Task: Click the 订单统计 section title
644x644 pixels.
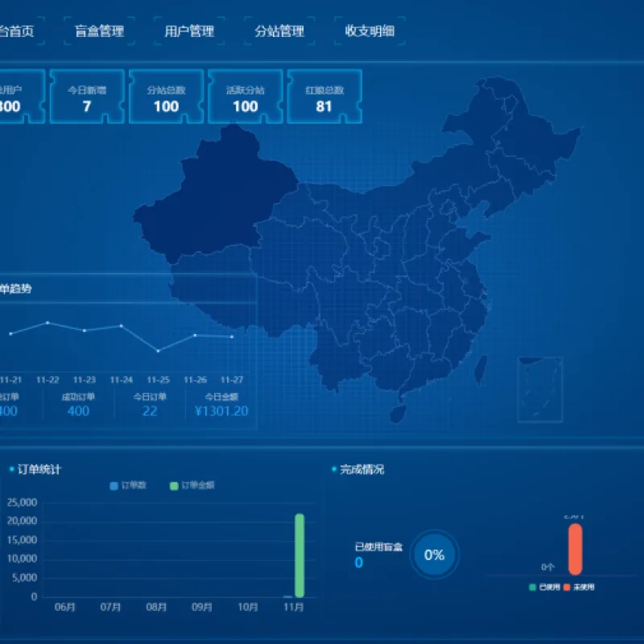Action: pyautogui.click(x=39, y=469)
